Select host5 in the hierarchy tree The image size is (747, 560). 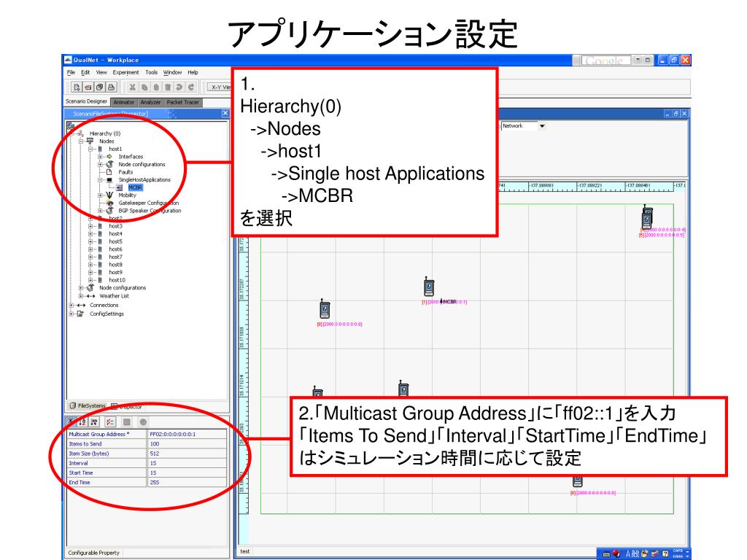click(115, 241)
